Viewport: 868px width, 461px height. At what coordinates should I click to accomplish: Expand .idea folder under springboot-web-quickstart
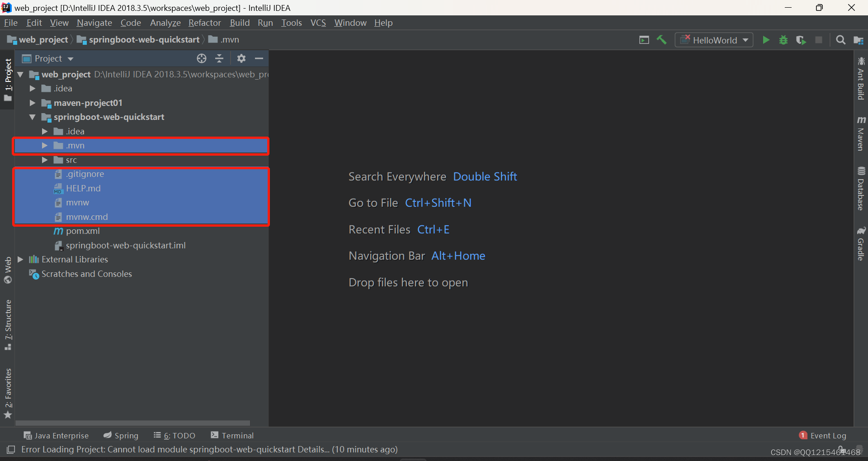[45, 131]
